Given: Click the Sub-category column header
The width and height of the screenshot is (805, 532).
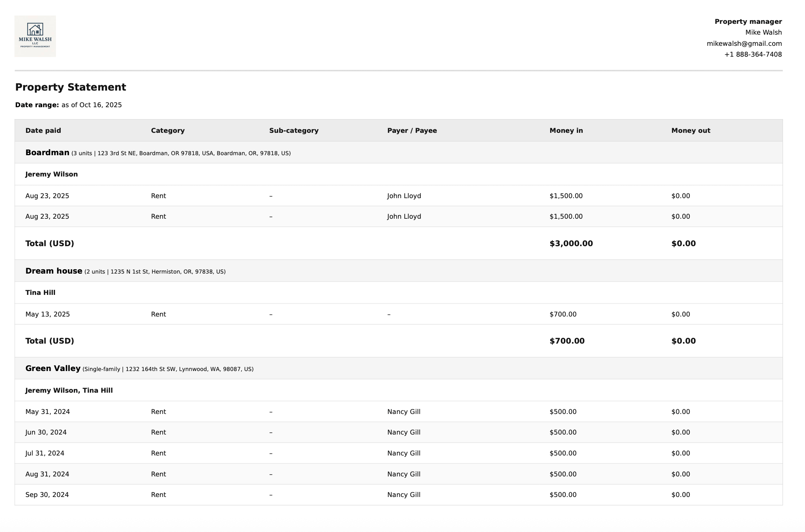Looking at the screenshot, I should coord(293,131).
